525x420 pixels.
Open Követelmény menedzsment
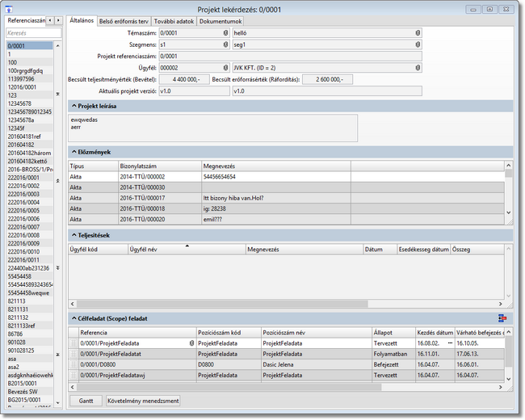pyautogui.click(x=142, y=400)
